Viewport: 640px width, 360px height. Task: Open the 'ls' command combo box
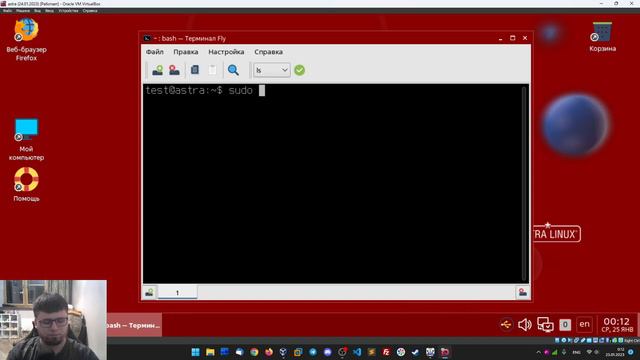coord(272,70)
